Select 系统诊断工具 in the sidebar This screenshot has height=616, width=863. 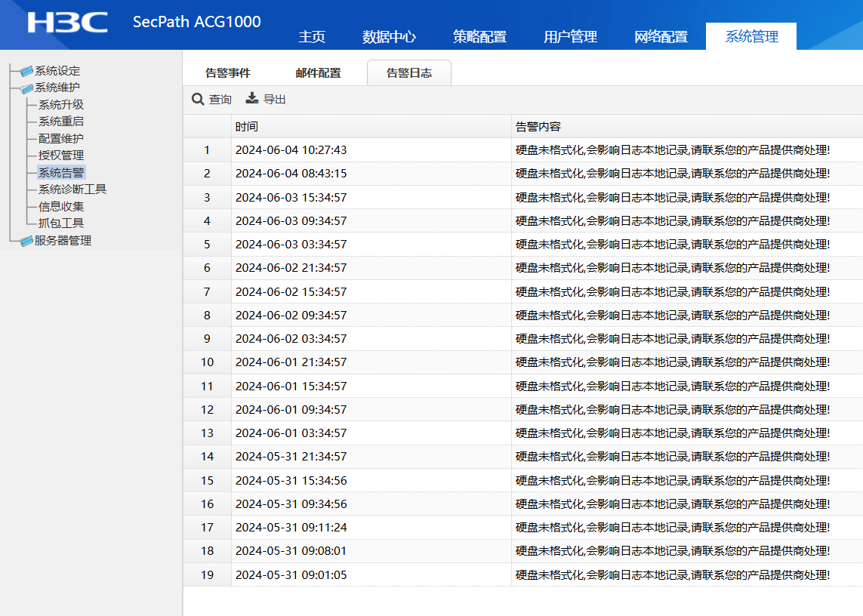[x=72, y=189]
